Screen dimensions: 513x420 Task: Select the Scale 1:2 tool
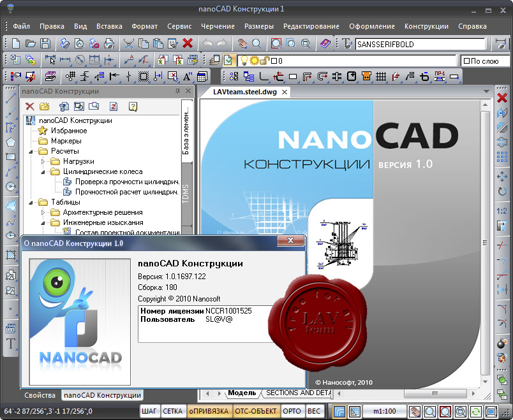click(x=502, y=211)
